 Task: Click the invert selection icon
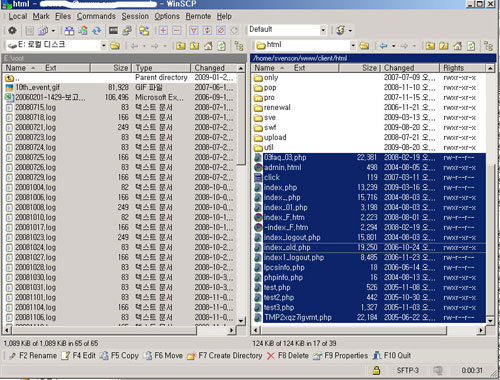(x=207, y=31)
